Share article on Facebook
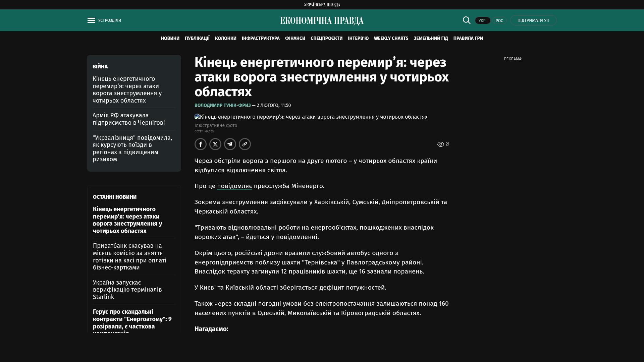 [x=201, y=144]
